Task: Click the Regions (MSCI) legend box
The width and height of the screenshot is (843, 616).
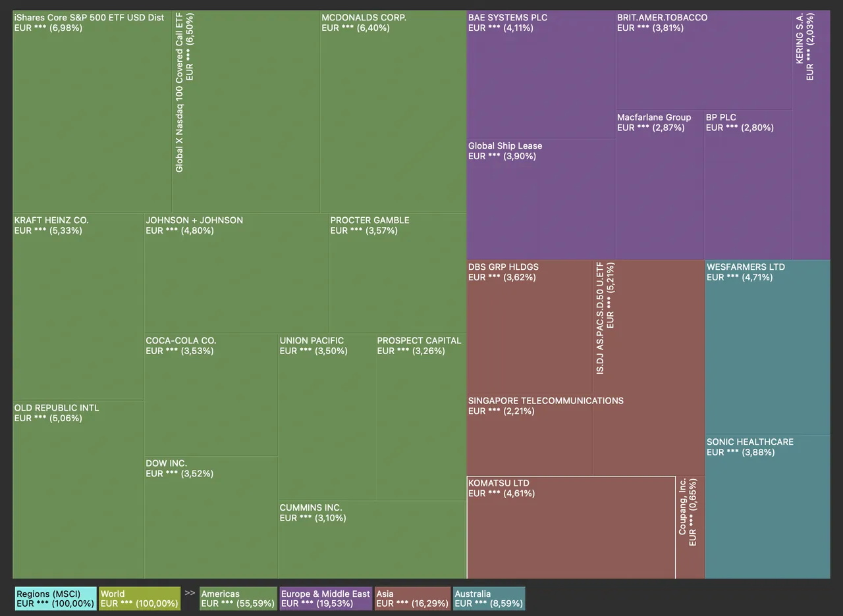Action: pyautogui.click(x=55, y=599)
